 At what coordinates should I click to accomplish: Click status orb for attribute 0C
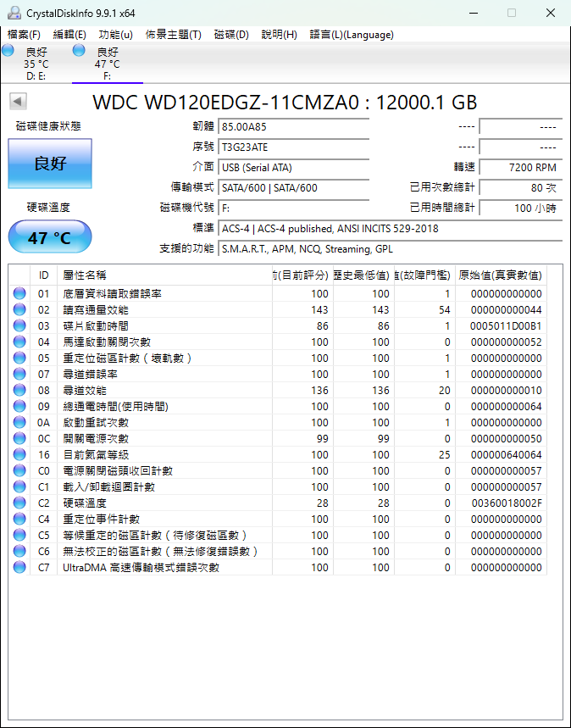point(19,438)
